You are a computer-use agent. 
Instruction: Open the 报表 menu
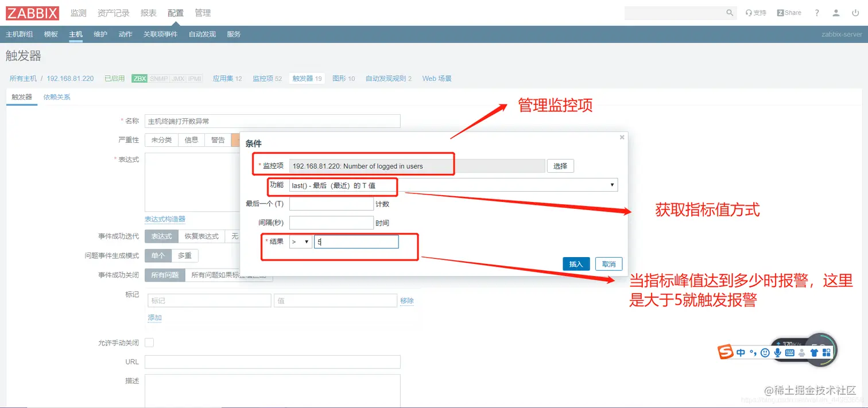click(149, 13)
